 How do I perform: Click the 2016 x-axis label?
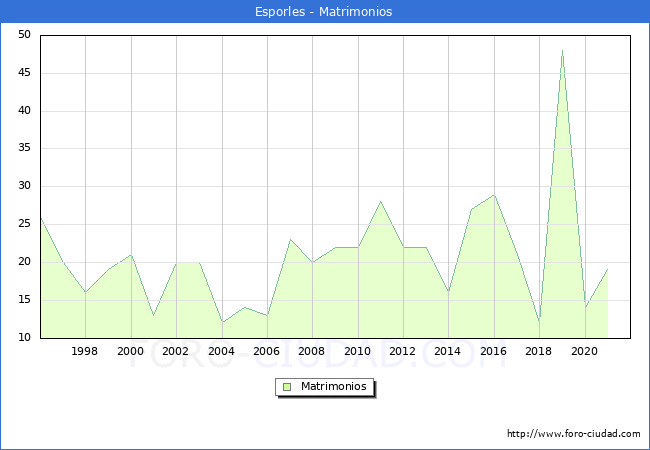(x=493, y=351)
